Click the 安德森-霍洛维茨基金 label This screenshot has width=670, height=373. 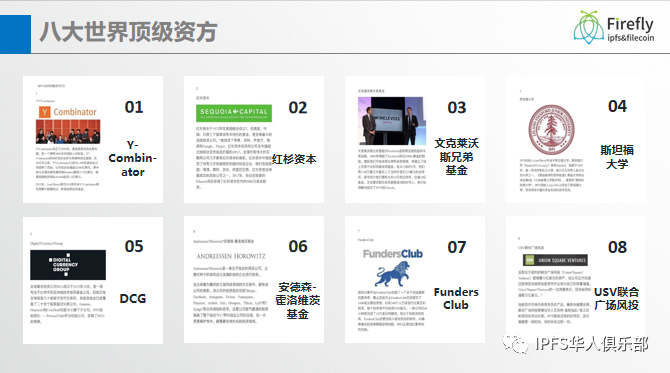point(297,300)
